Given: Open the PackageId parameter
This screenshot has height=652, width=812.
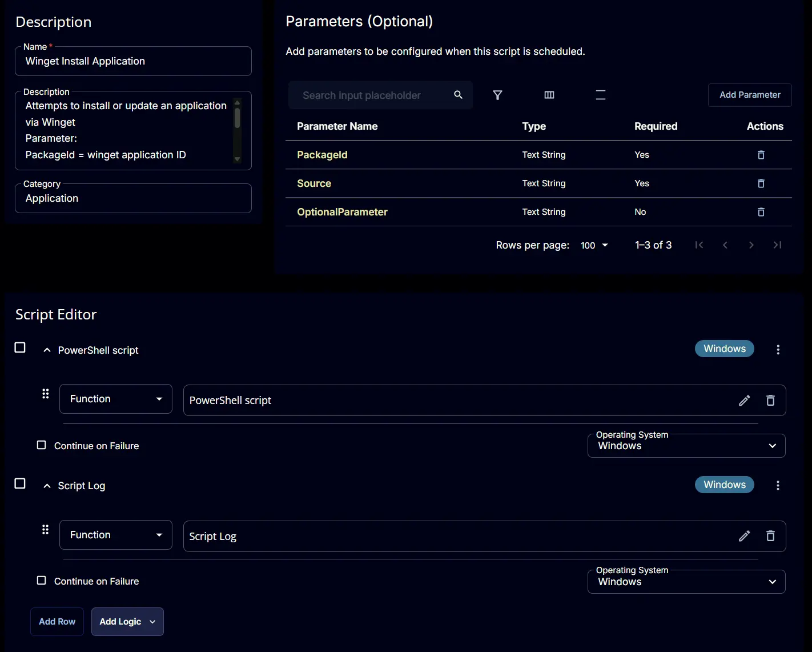Looking at the screenshot, I should 322,155.
